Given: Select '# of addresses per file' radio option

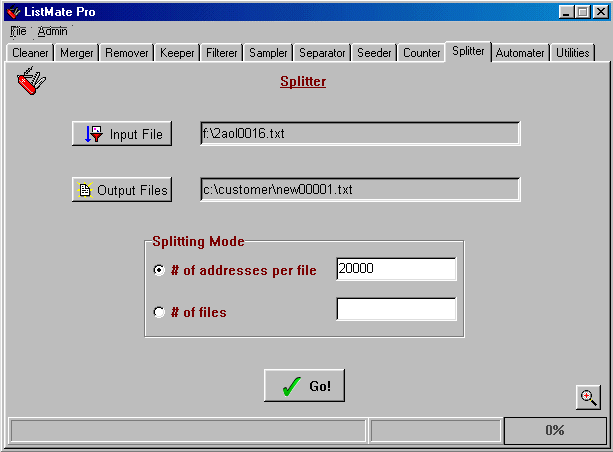Looking at the screenshot, I should [x=159, y=270].
